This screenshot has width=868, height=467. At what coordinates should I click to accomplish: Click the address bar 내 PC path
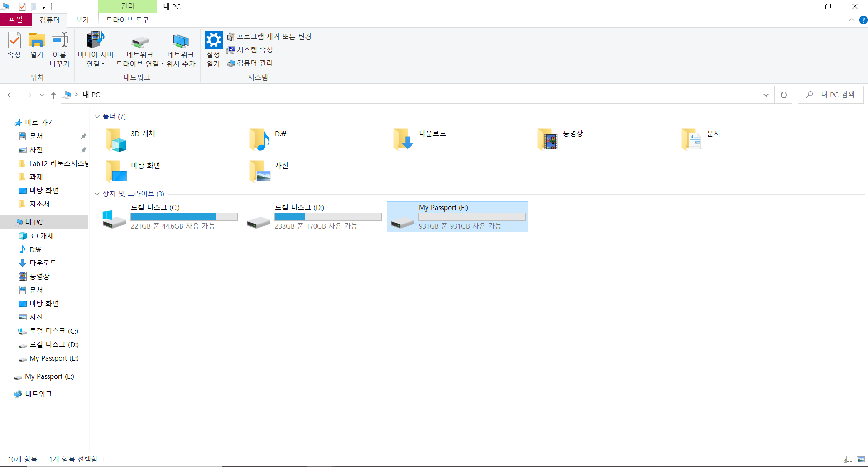pyautogui.click(x=91, y=95)
